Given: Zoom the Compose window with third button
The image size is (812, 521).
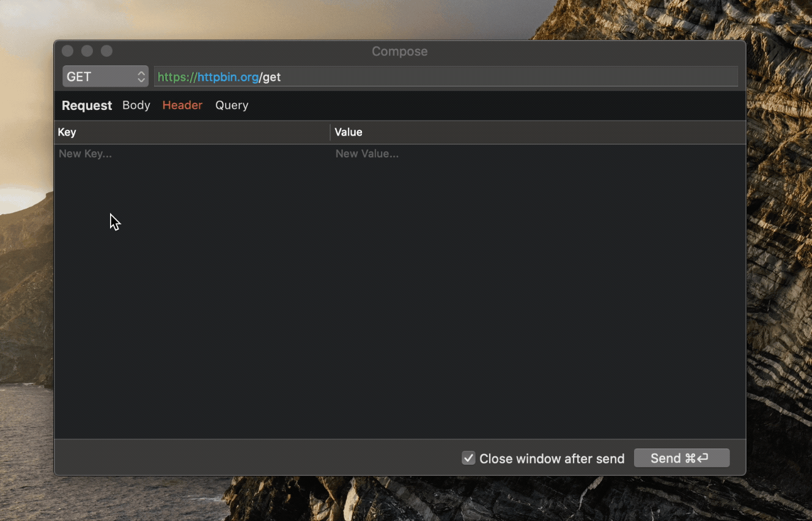Looking at the screenshot, I should click(107, 51).
